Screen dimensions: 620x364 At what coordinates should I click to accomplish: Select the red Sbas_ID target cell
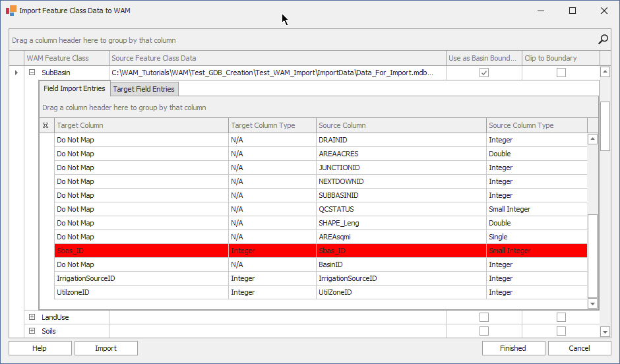pyautogui.click(x=142, y=251)
